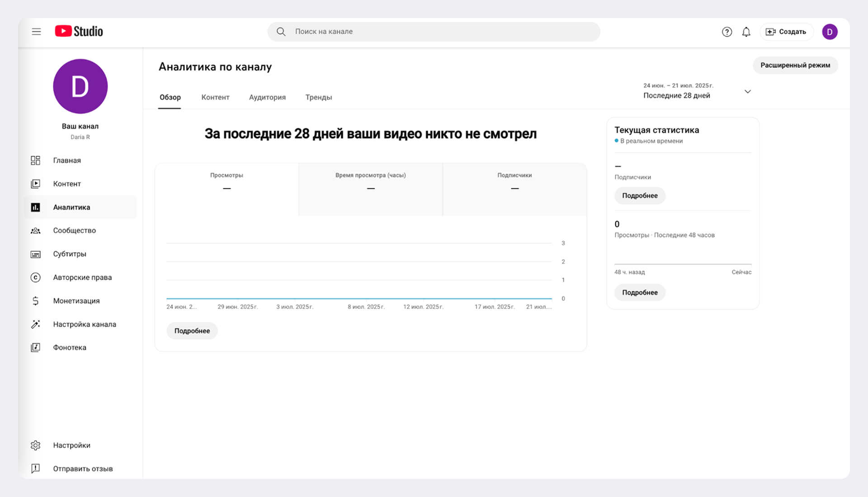868x497 pixels.
Task: Open the hamburger menu icon
Action: coord(36,32)
